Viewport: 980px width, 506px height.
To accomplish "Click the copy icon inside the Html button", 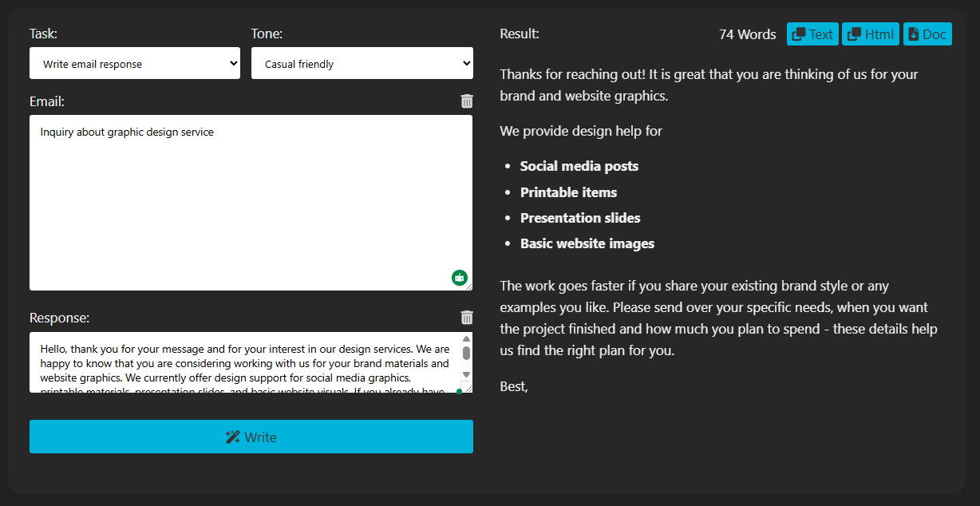I will 855,34.
